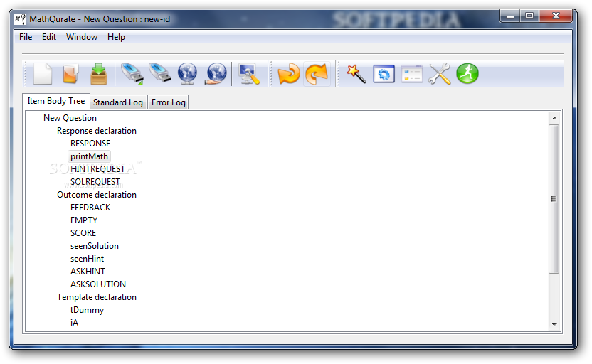Click the plain USB drive icon
The image size is (592, 364).
[x=160, y=73]
